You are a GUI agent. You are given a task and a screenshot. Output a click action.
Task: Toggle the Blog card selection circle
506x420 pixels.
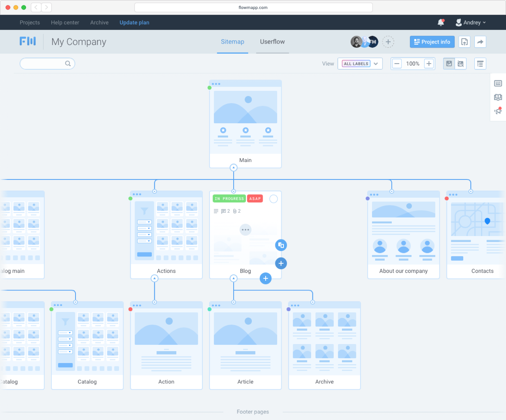pyautogui.click(x=273, y=199)
